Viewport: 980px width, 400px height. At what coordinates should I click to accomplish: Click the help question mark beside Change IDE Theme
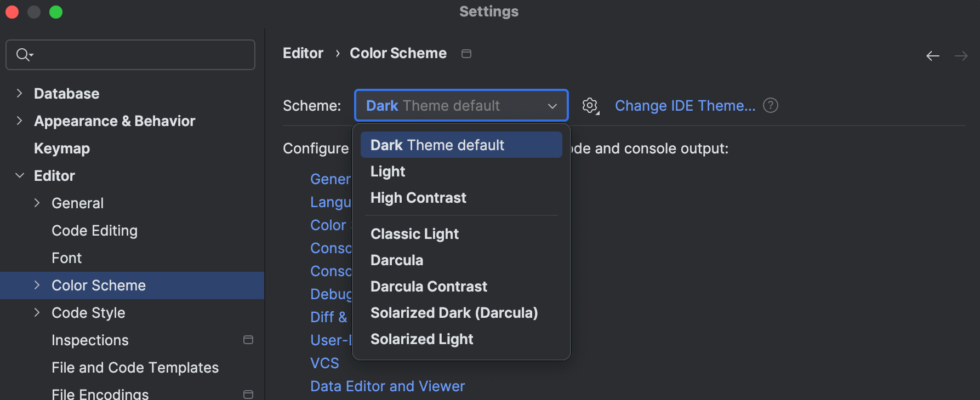pos(770,105)
